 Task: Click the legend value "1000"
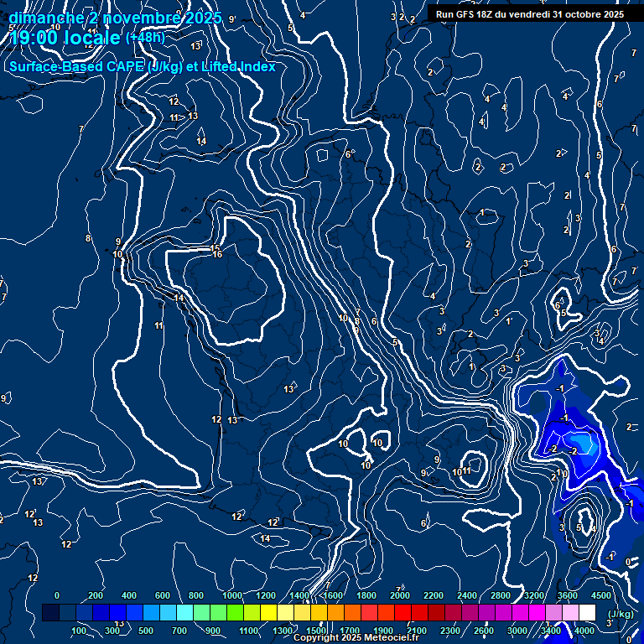coord(232,595)
